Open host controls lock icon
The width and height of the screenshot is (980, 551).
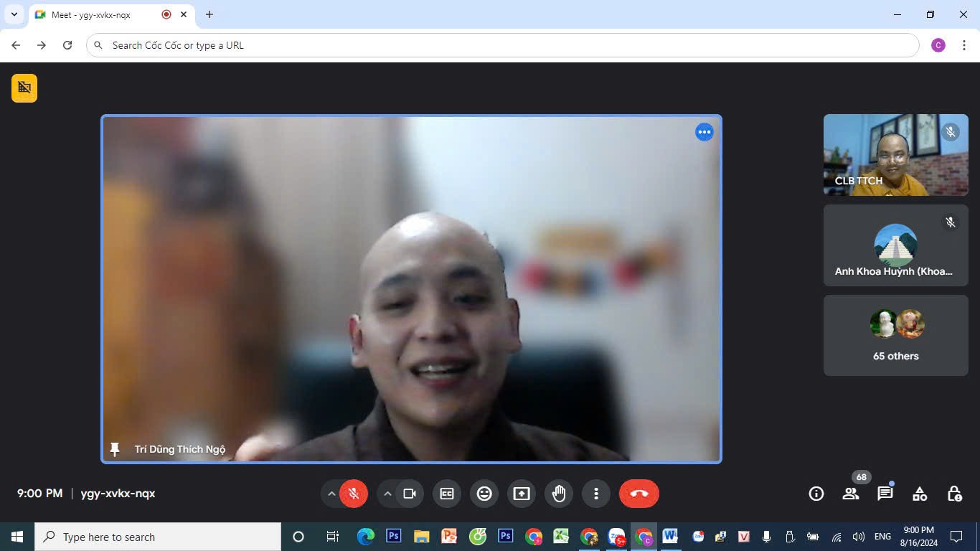[x=954, y=494]
